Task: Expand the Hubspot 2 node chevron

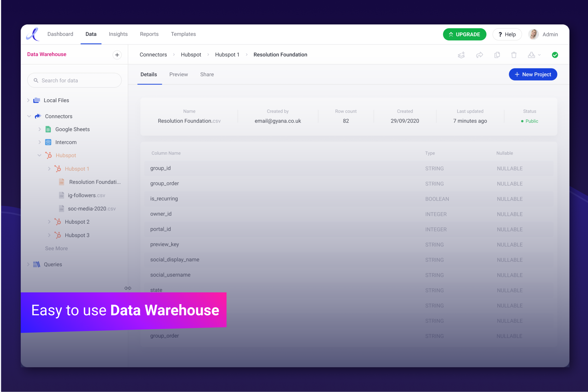Action: coord(49,222)
